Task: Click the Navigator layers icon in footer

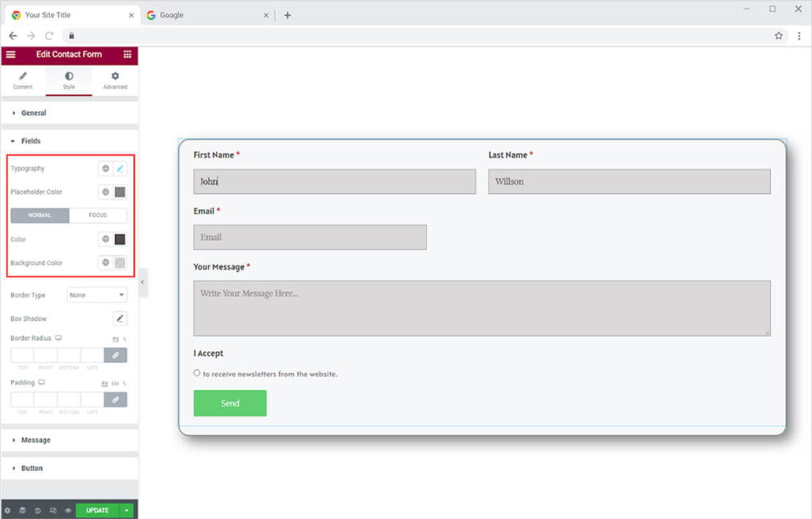Action: 22,510
